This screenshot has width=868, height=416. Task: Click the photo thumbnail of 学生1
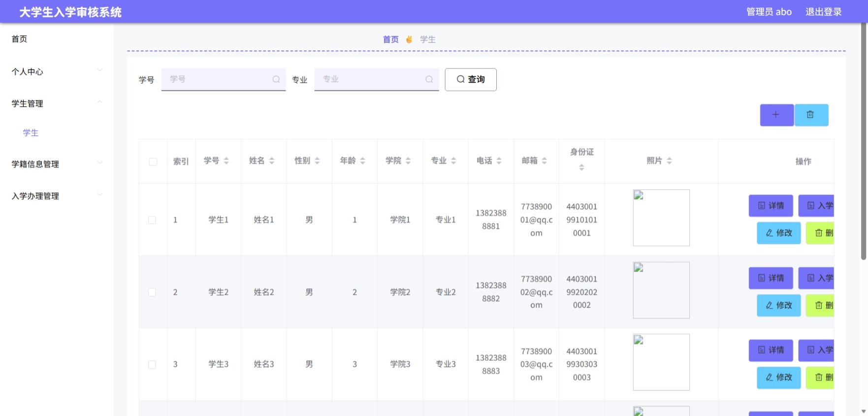pos(661,218)
